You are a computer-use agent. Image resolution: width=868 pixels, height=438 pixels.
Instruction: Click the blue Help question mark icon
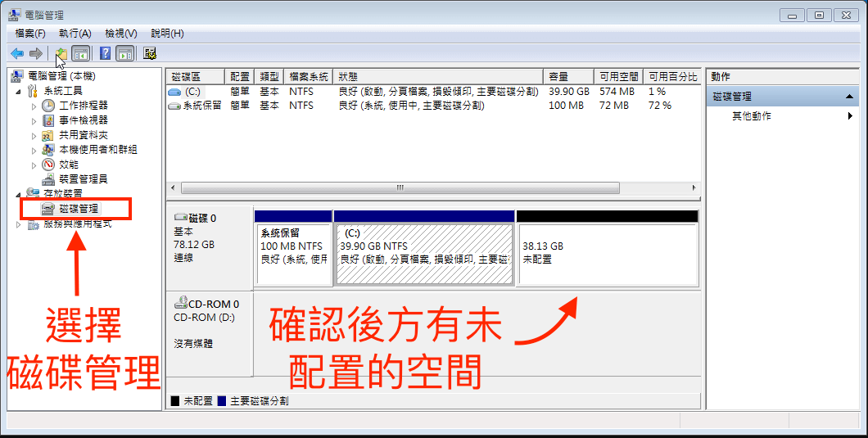[105, 53]
